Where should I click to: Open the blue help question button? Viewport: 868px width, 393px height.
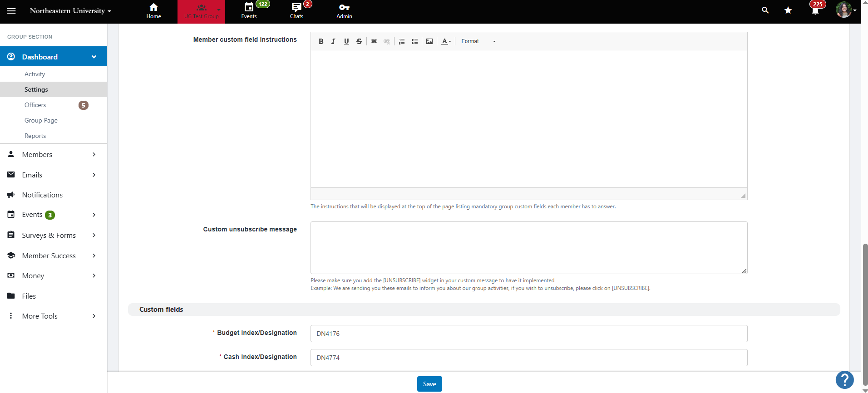(x=845, y=380)
